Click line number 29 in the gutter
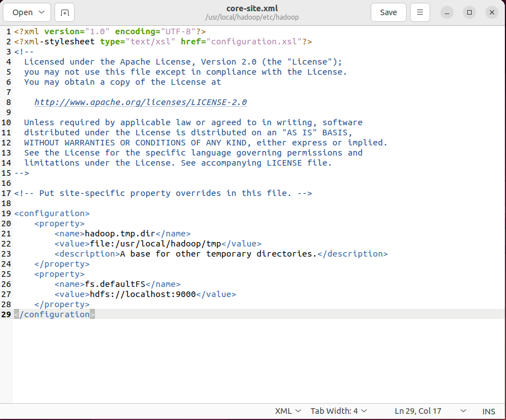This screenshot has height=420, width=506. click(6, 314)
